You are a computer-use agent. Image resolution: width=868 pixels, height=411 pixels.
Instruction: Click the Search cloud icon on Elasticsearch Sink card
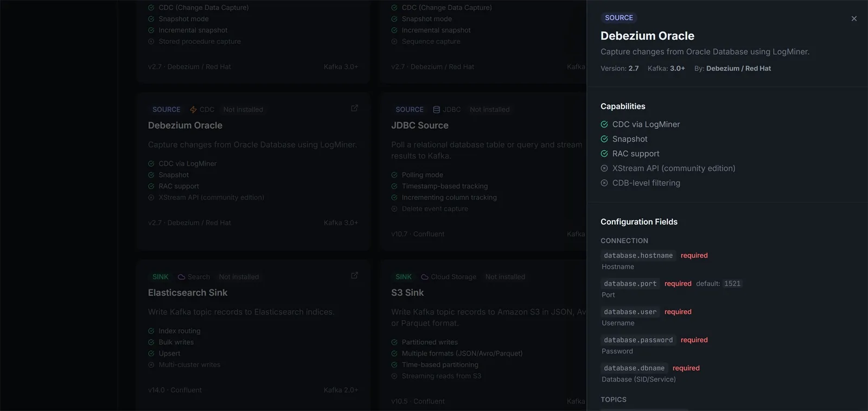(182, 277)
